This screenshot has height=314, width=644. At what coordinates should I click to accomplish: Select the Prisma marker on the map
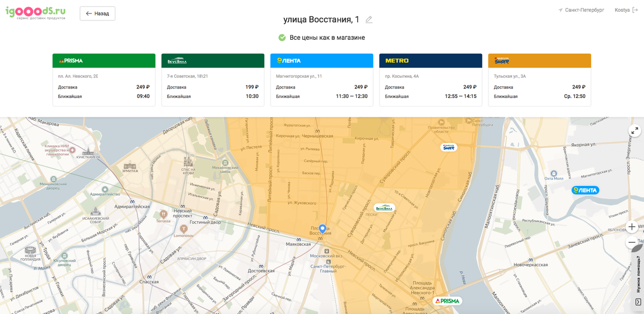pyautogui.click(x=447, y=301)
